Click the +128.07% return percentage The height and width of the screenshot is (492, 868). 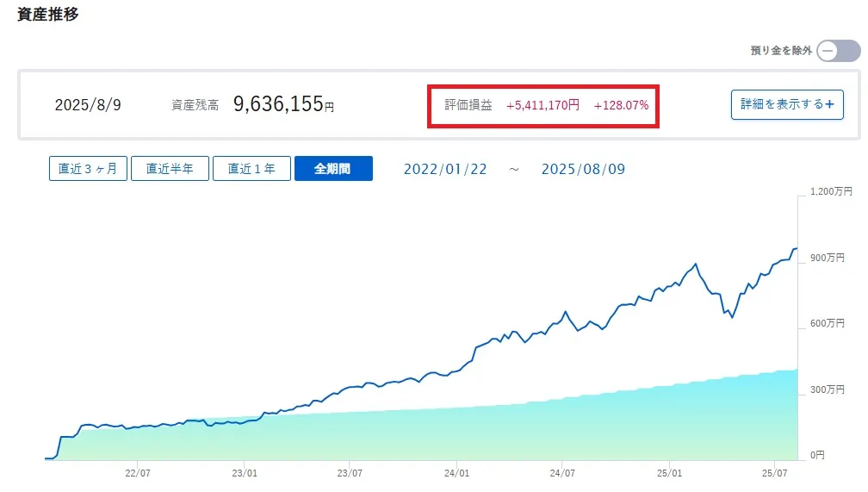tap(621, 105)
